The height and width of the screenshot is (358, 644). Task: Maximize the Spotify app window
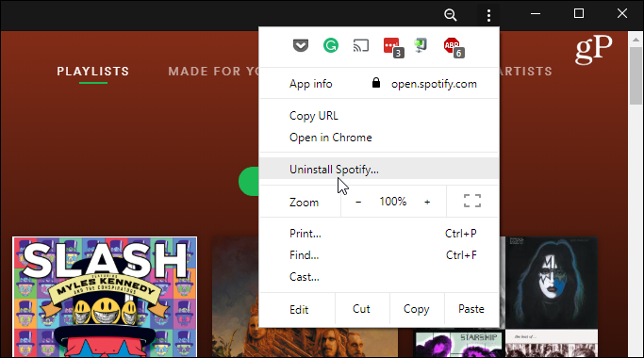pos(579,14)
